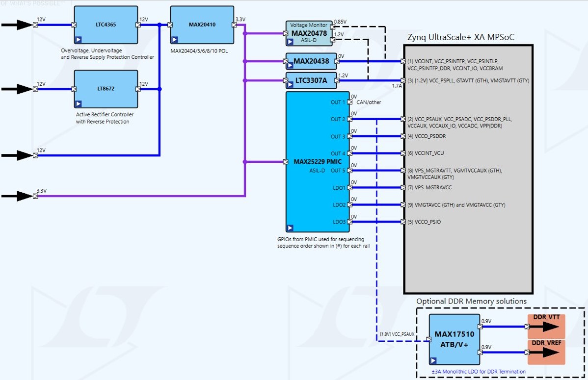This screenshot has width=588, height=380.
Task: Click the play icon on the MAX25229 PMIC block
Action: pos(290,228)
